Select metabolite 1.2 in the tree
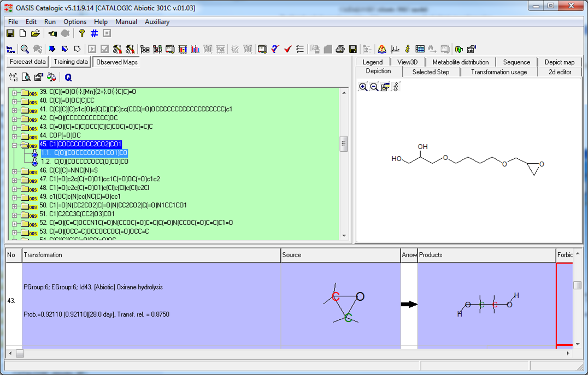Viewport: 588px width, 375px height. click(x=84, y=162)
